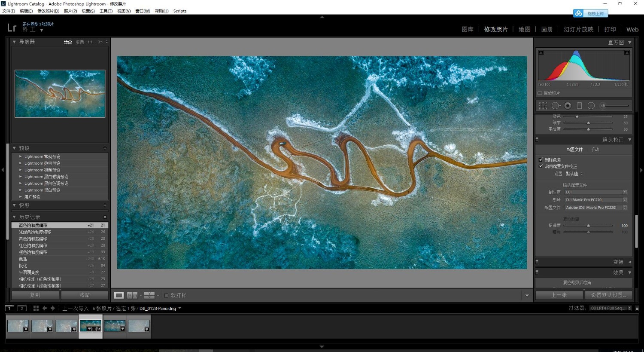The image size is (644, 352).
Task: Go forward using the filmstrip right arrow
Action: pyautogui.click(x=53, y=308)
